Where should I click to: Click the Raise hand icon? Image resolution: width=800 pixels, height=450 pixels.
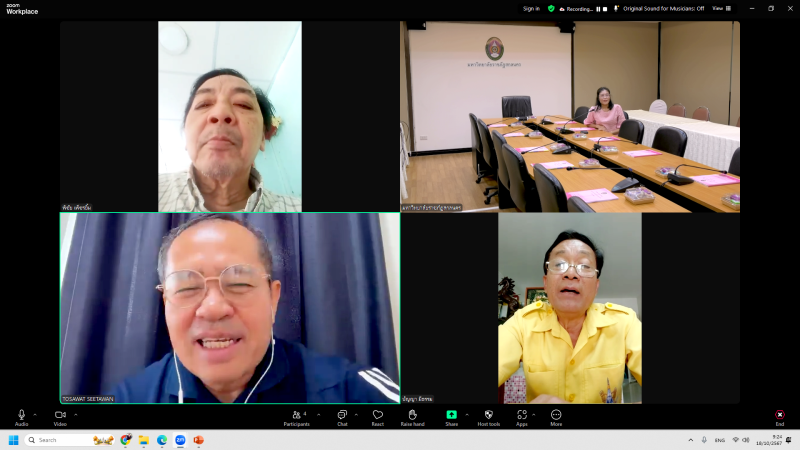point(412,415)
